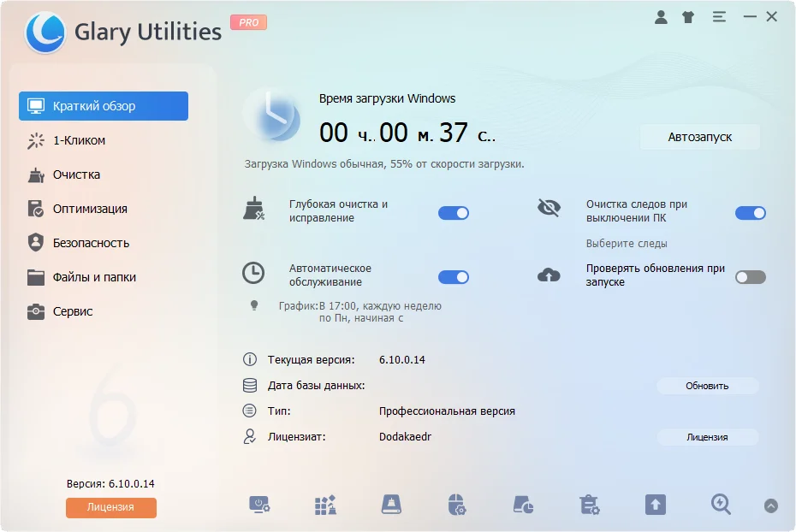Viewport: 796px width, 532px height.
Task: Open the magnifier with lightning icon
Action: tap(721, 505)
